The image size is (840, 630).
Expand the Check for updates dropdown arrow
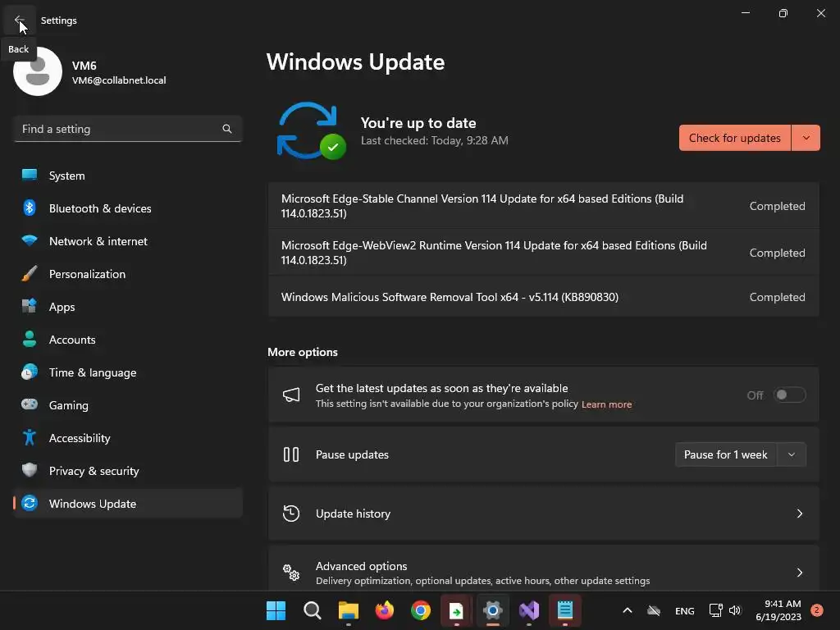click(x=806, y=138)
